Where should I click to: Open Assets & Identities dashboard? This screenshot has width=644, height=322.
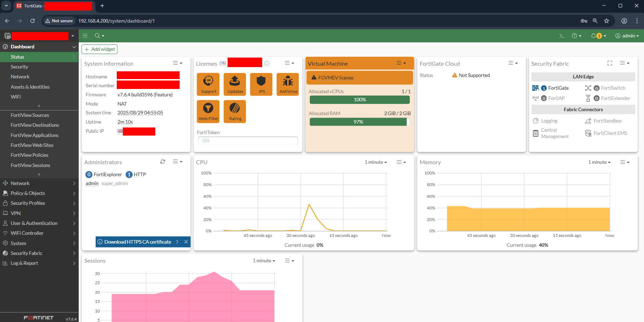[39, 87]
